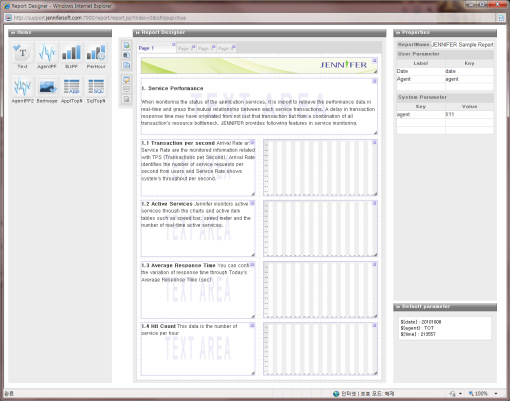The width and height of the screenshot is (510, 401).
Task: Click the '1. Service Performance' heading text
Action: coord(172,88)
